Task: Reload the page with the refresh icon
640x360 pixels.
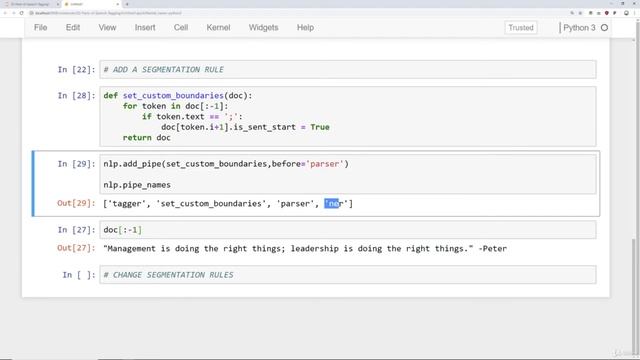Action: pos(21,13)
